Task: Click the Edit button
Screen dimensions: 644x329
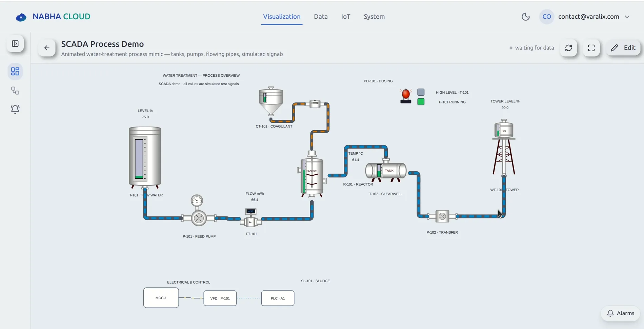Action: [623, 48]
